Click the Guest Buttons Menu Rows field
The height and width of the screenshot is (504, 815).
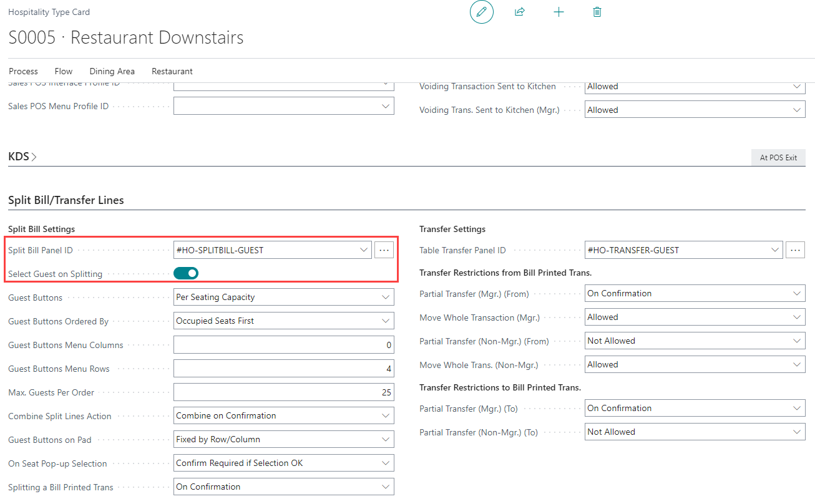pyautogui.click(x=283, y=369)
